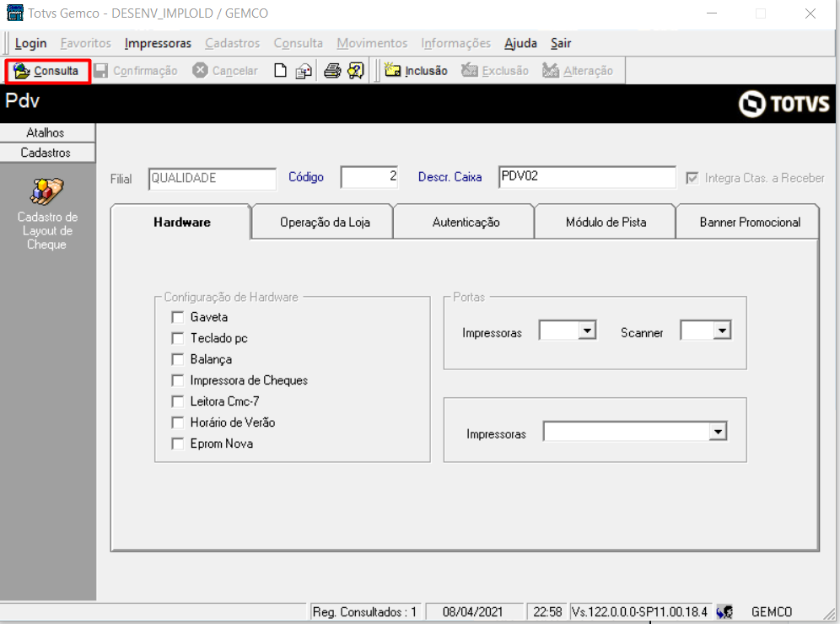This screenshot has width=840, height=624.
Task: Click the Código input field
Action: coord(369,177)
